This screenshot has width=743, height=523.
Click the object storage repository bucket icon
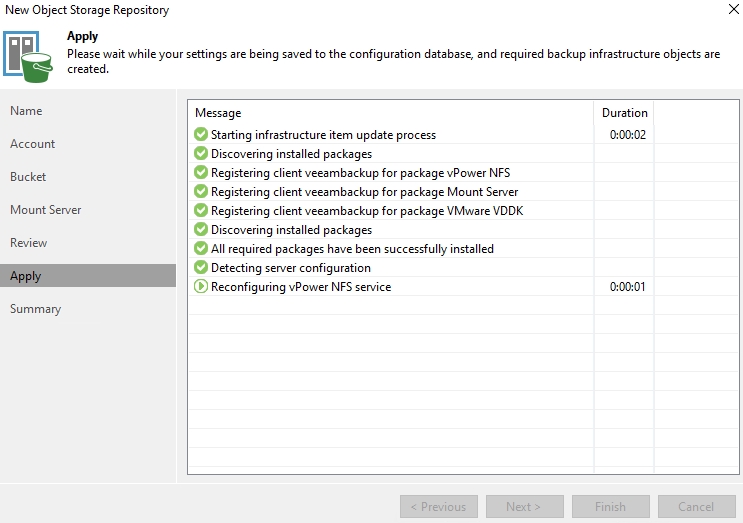click(x=28, y=53)
